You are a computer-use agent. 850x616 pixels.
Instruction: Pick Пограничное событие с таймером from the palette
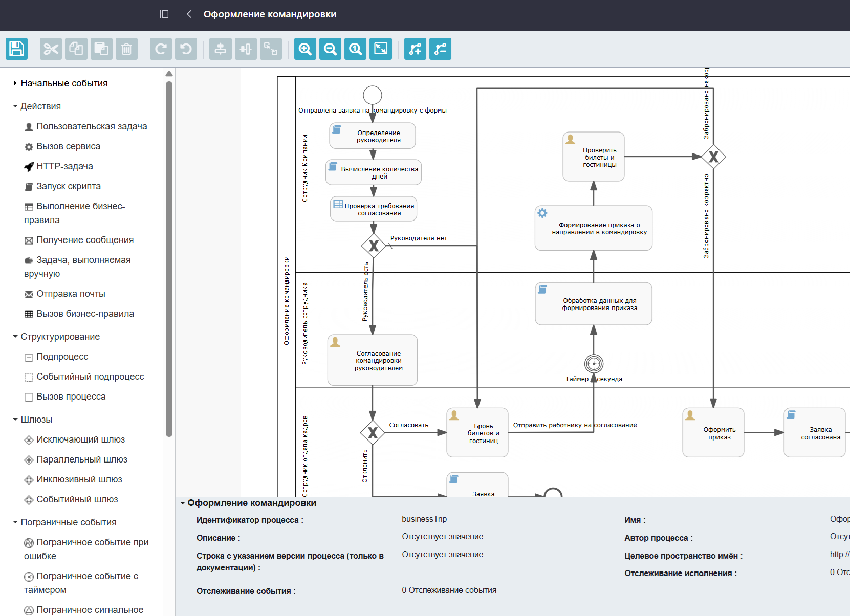pos(81,583)
